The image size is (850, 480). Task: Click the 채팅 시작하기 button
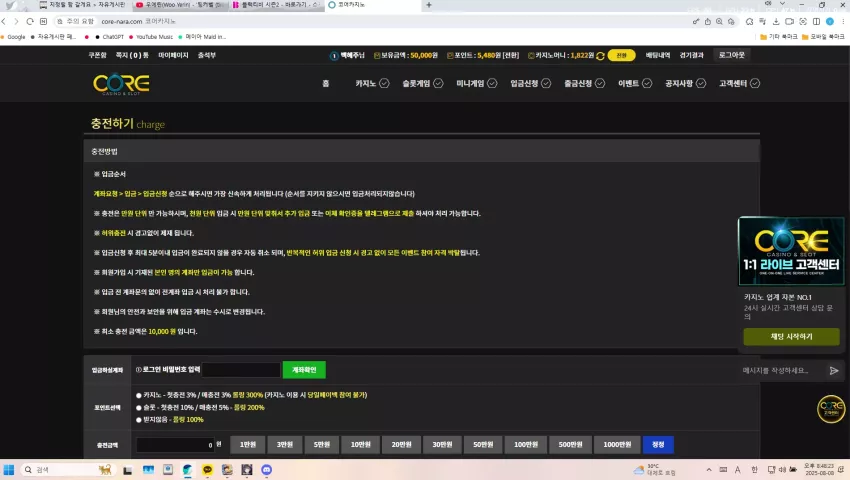pyautogui.click(x=791, y=337)
